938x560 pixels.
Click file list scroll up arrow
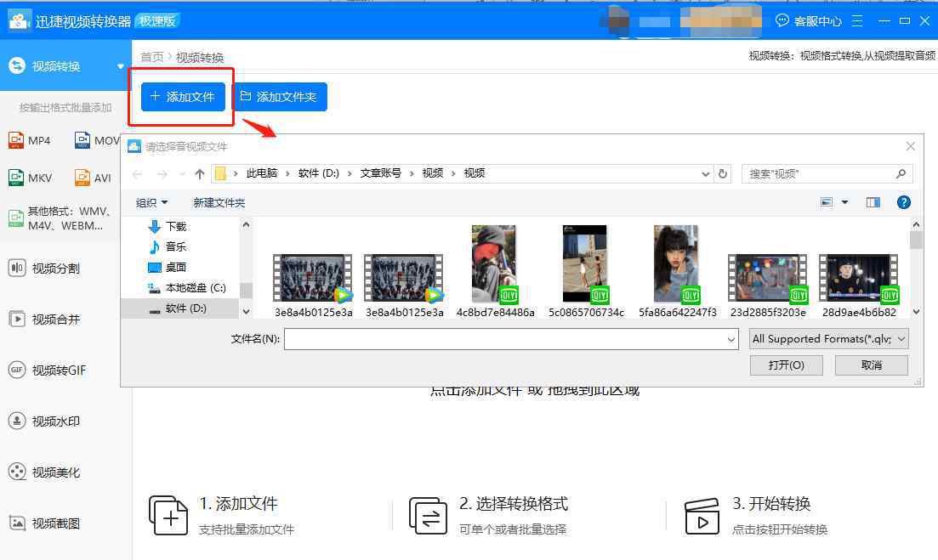click(x=916, y=224)
